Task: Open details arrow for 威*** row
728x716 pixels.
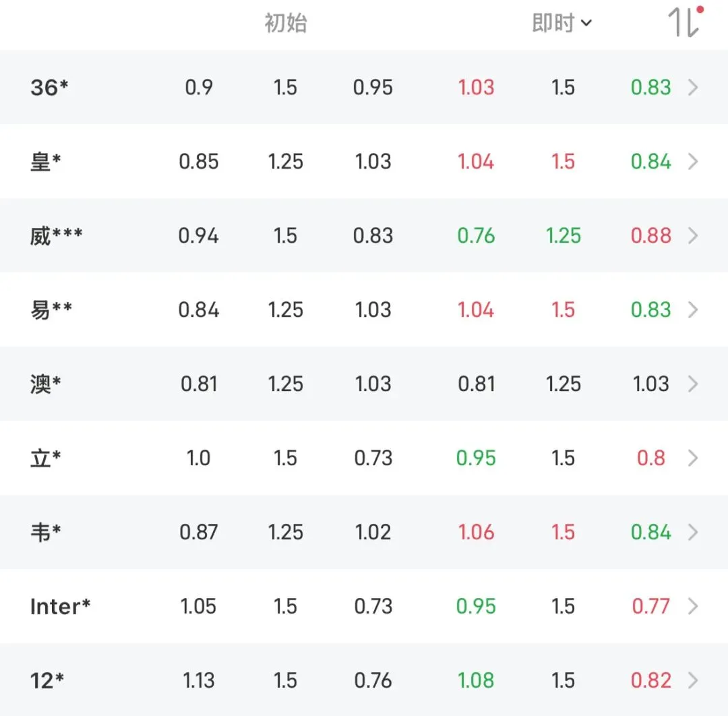Action: 693,235
